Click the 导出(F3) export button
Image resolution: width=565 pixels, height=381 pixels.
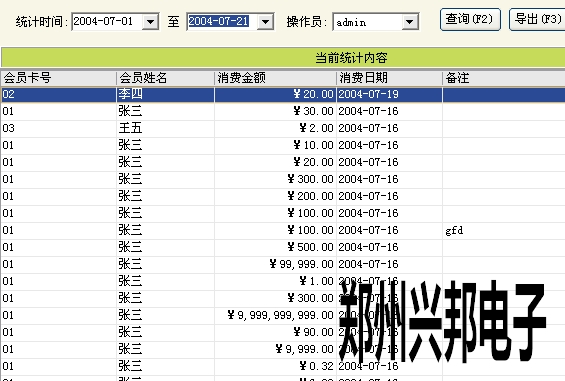tap(538, 19)
